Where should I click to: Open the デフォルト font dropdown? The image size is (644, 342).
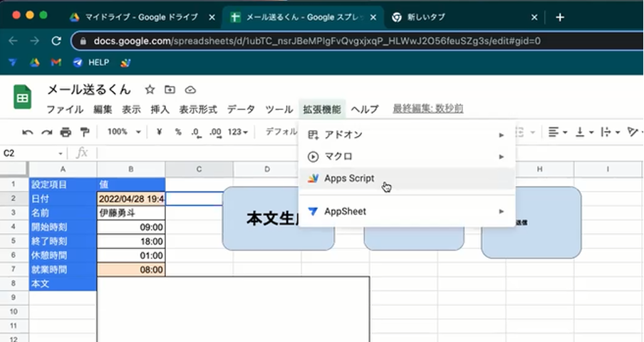click(281, 132)
